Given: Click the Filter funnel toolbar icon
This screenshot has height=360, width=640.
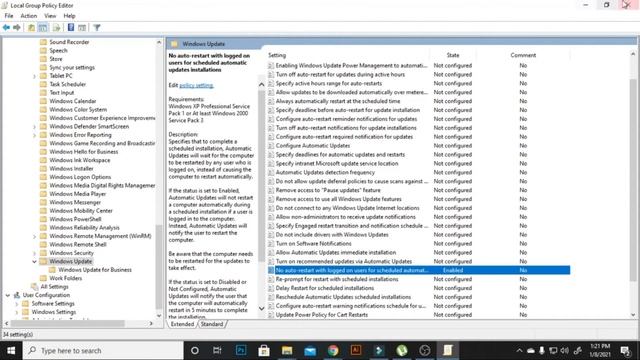Looking at the screenshot, I should (97, 27).
